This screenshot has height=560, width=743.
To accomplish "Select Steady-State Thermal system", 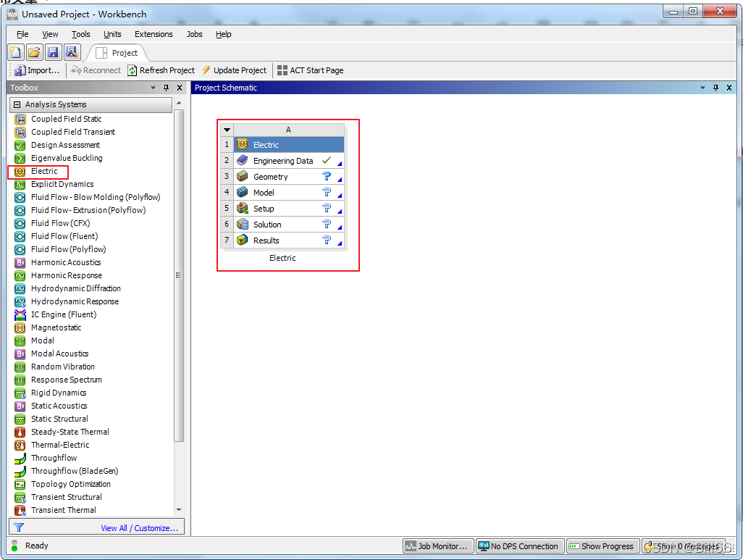I will pos(70,432).
